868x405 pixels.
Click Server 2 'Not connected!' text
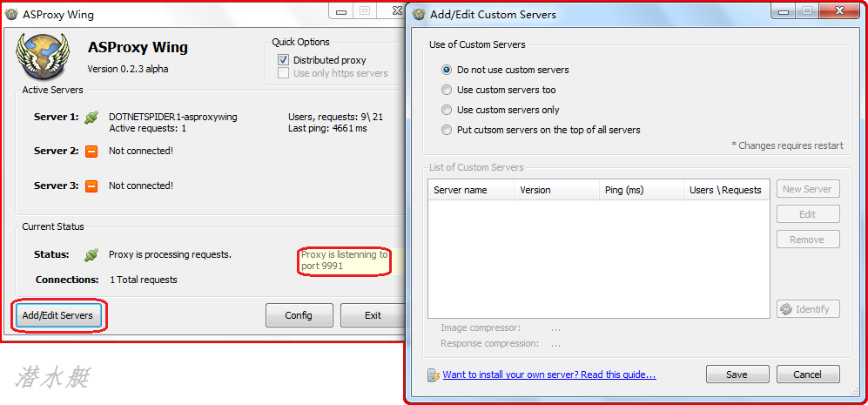click(141, 151)
